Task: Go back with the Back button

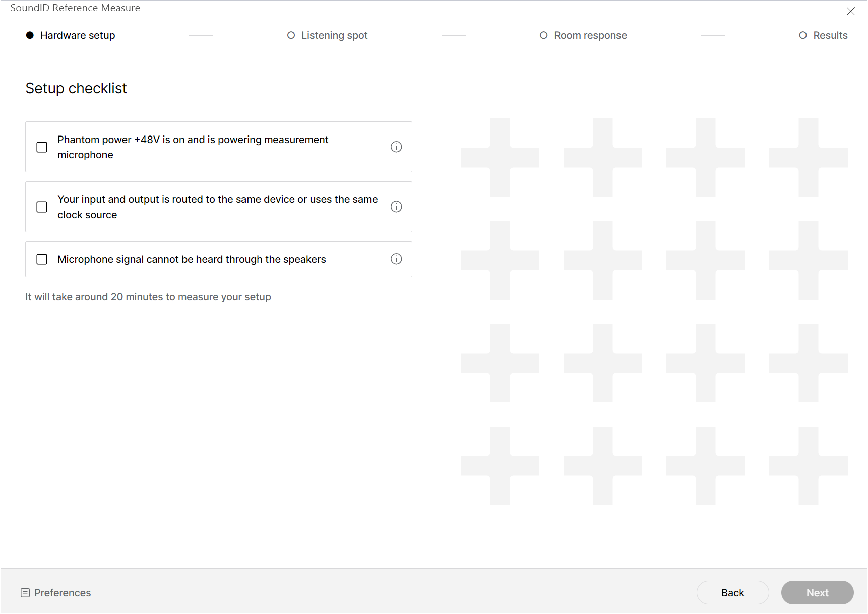Action: [732, 593]
